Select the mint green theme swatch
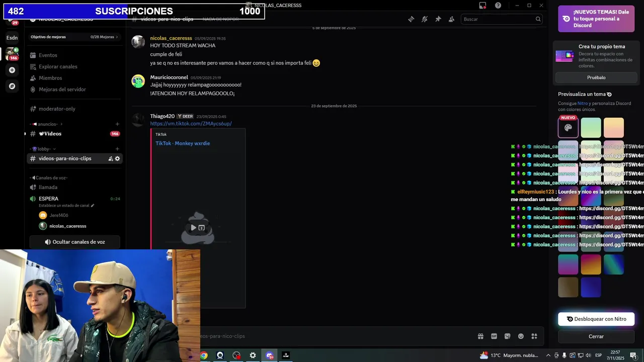 [x=591, y=128]
